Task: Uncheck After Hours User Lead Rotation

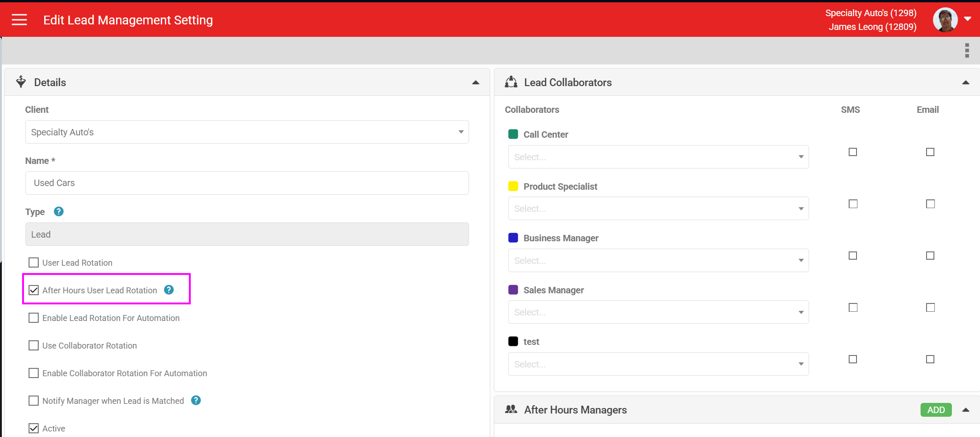Action: (34, 290)
